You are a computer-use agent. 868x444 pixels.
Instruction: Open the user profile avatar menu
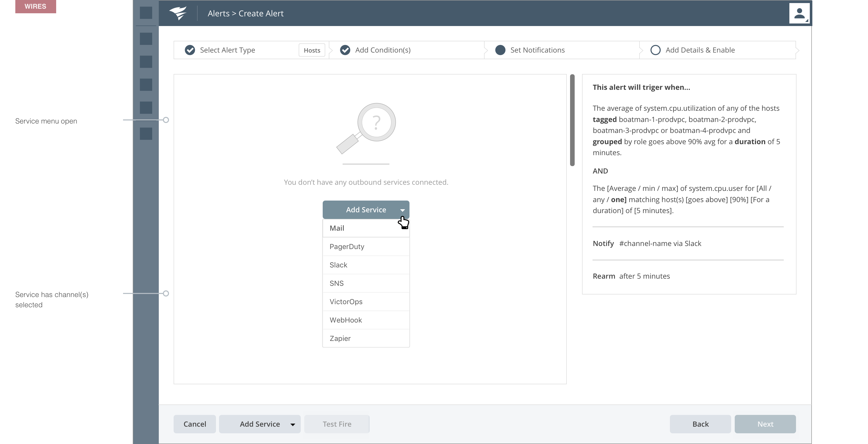pyautogui.click(x=799, y=14)
